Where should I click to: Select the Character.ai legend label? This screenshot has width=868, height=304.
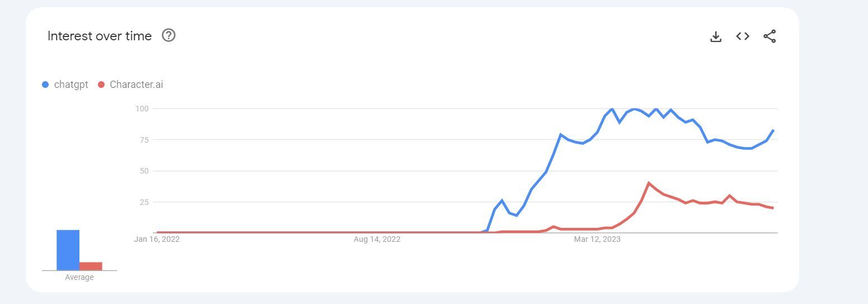(x=136, y=85)
